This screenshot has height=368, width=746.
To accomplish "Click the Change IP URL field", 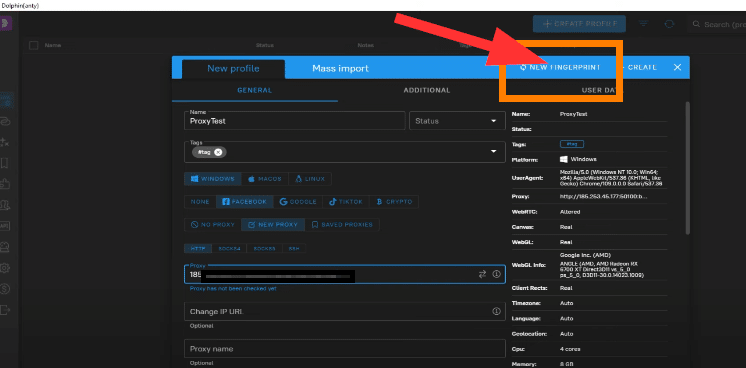I will click(345, 311).
